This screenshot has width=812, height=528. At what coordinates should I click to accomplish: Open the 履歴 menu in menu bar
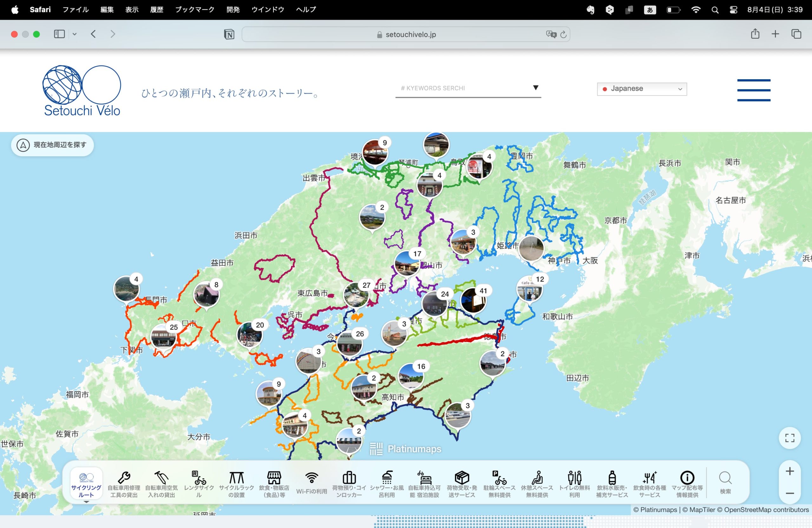(157, 10)
